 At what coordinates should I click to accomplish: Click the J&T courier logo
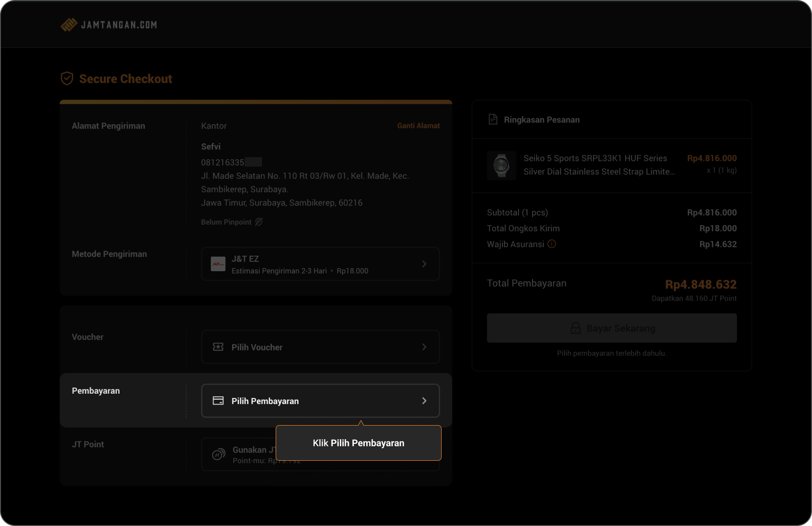218,264
